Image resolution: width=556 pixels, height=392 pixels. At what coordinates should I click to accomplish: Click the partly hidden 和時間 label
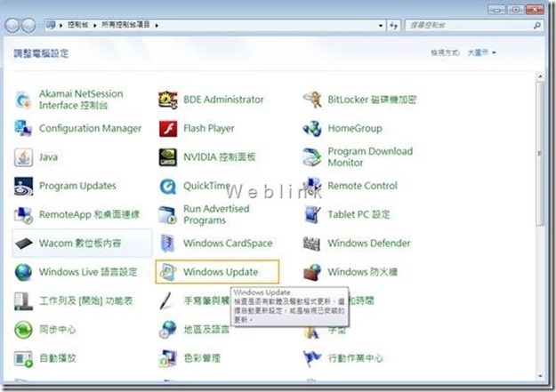click(362, 300)
